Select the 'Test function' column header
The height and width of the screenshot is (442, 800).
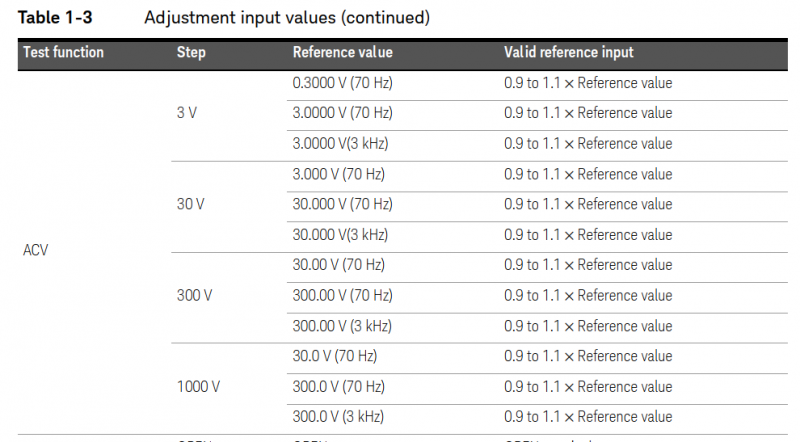point(63,53)
